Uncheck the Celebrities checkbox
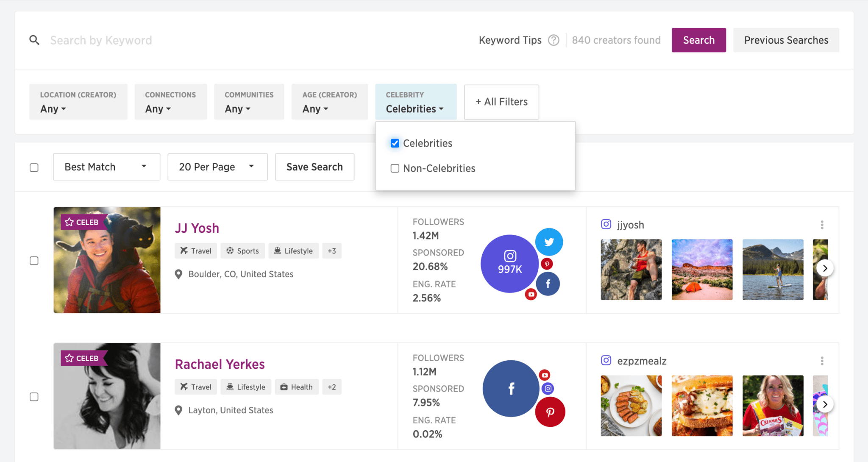Screen dimensions: 868x462 (395, 143)
